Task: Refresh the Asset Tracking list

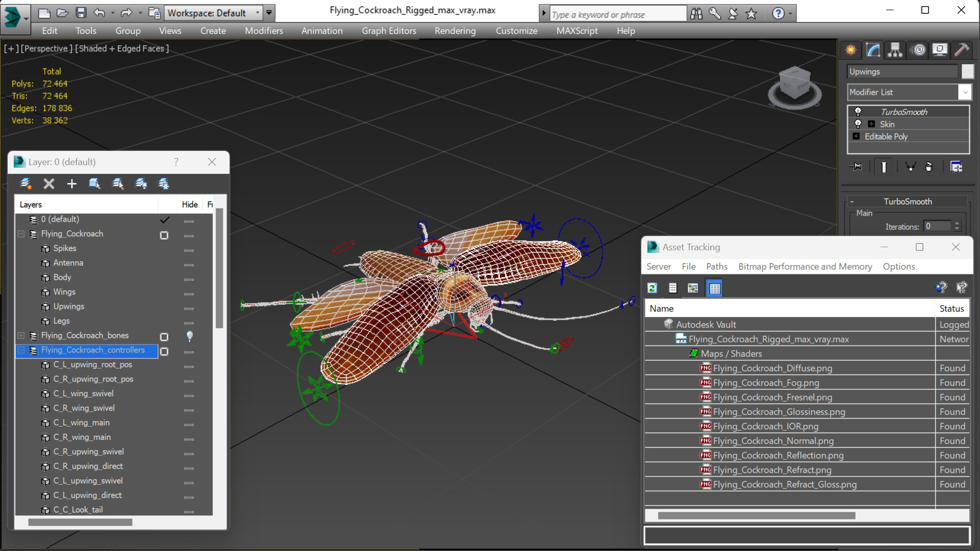Action: click(x=652, y=288)
